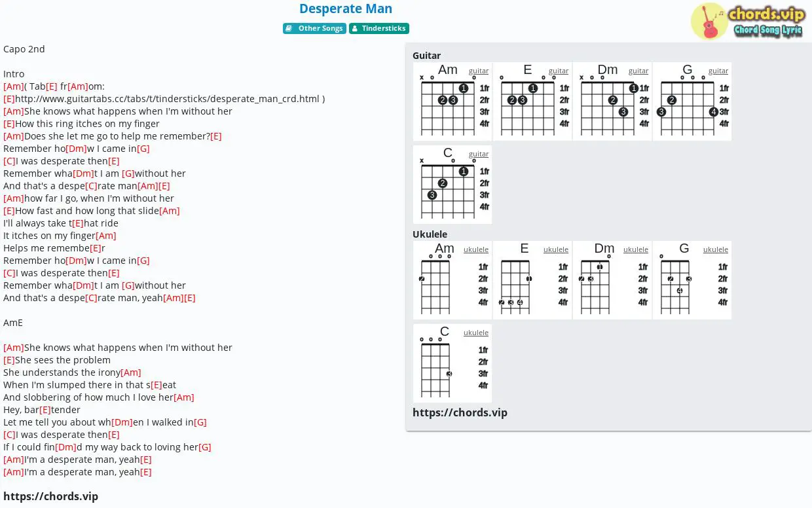Click the line 'It itches on my finger'
This screenshot has height=508, width=812.
[x=60, y=236]
